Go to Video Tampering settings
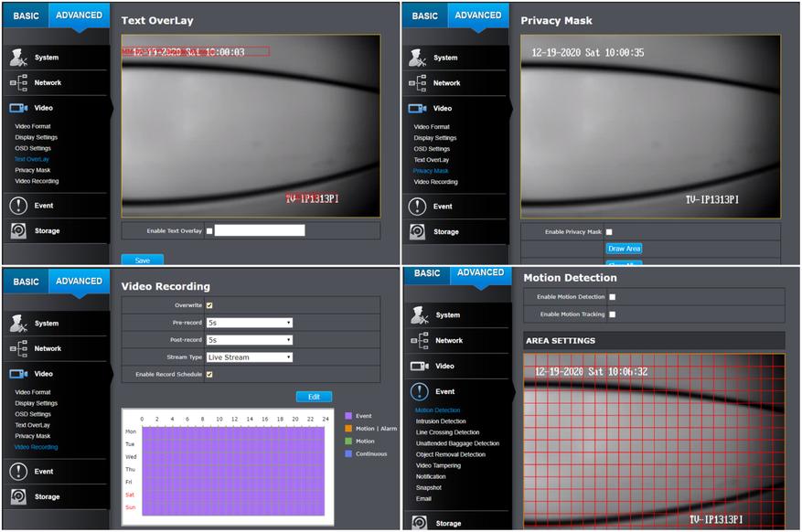 tap(438, 465)
